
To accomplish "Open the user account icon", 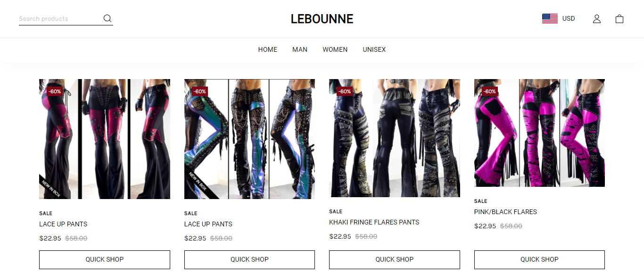I will 597,19.
